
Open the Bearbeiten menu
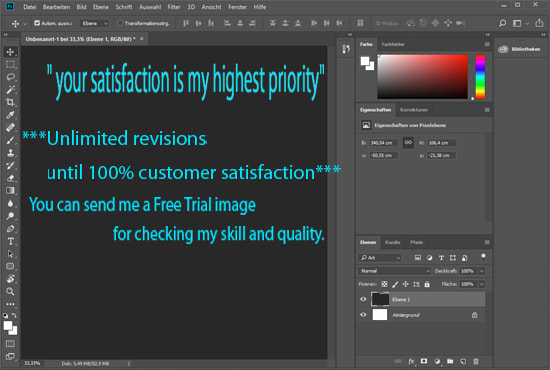pyautogui.click(x=56, y=7)
